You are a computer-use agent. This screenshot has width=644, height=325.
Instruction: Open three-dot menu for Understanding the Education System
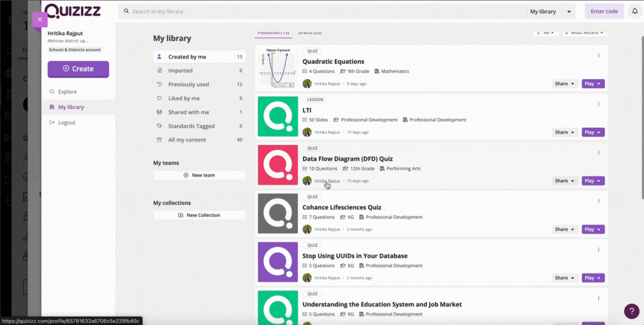[x=599, y=298]
